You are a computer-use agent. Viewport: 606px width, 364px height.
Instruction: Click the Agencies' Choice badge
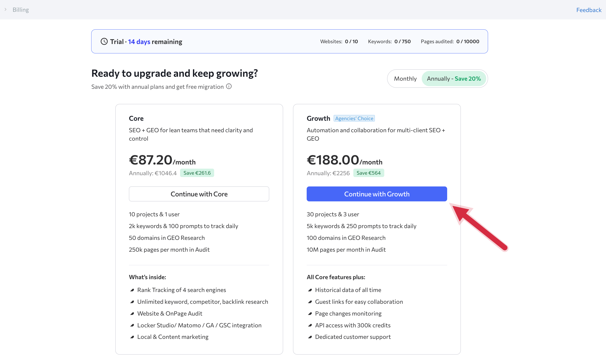click(354, 118)
